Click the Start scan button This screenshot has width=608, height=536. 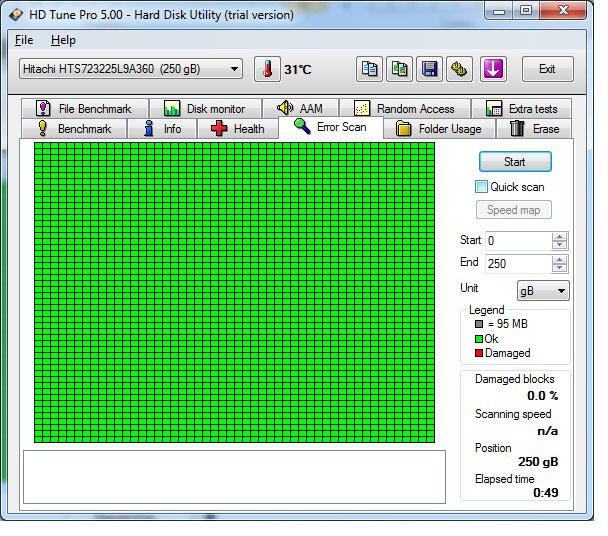coord(515,162)
